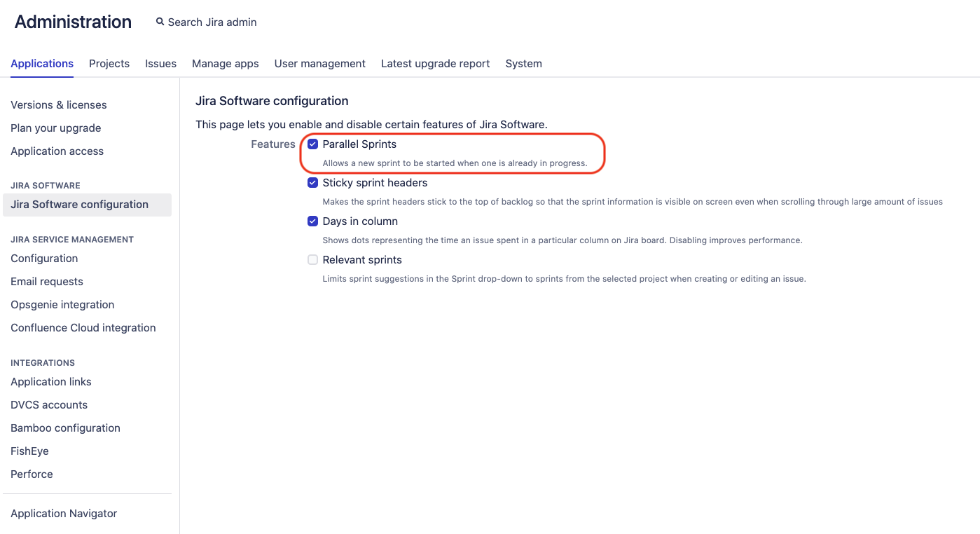View the Latest upgrade report tab
This screenshot has width=980, height=534.
(436, 64)
